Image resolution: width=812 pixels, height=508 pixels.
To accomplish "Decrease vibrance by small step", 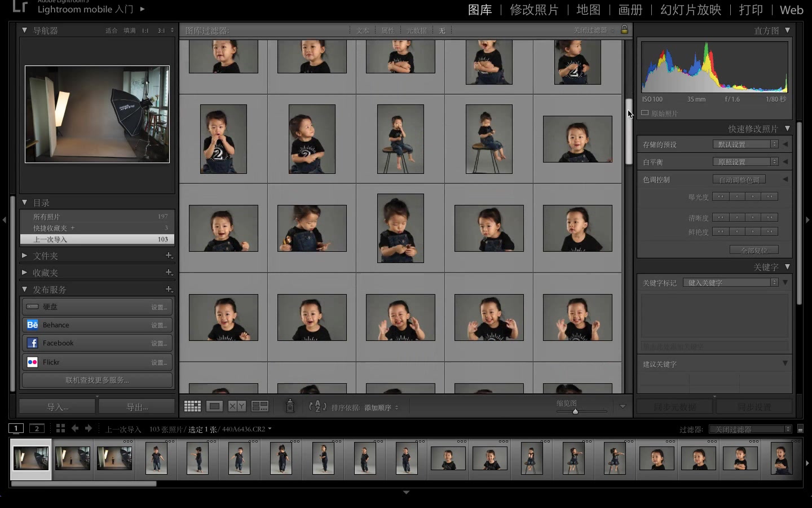I will pos(736,231).
